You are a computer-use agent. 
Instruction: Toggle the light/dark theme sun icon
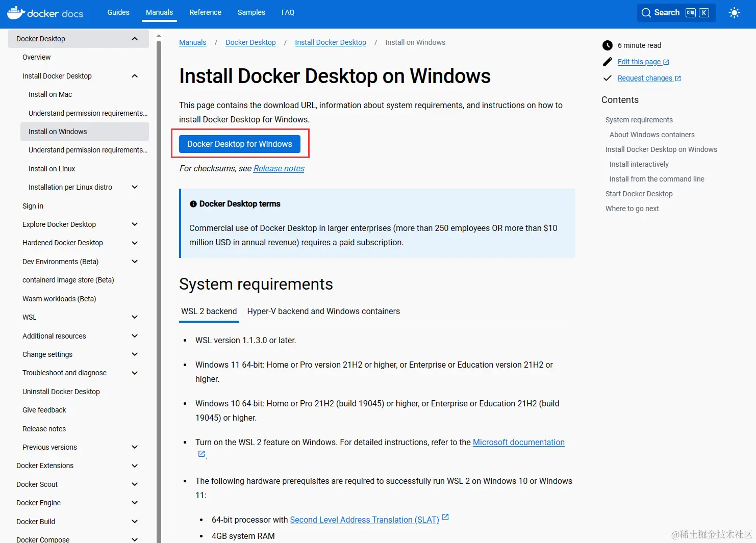click(x=734, y=13)
